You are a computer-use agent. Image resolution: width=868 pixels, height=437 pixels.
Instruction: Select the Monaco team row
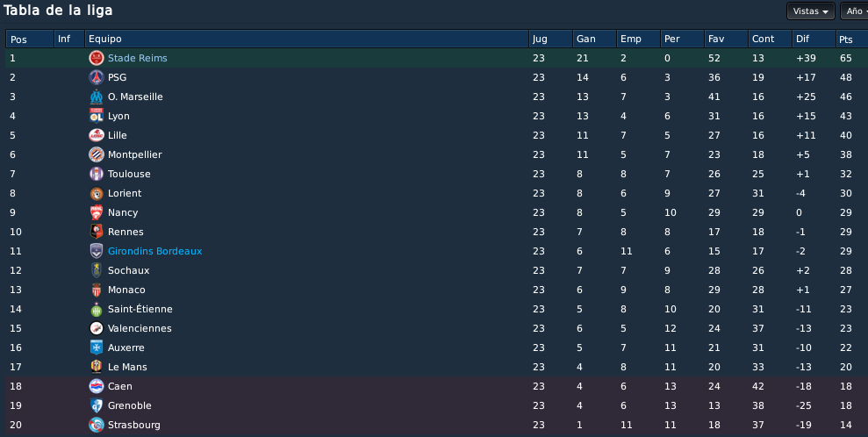pyautogui.click(x=437, y=290)
